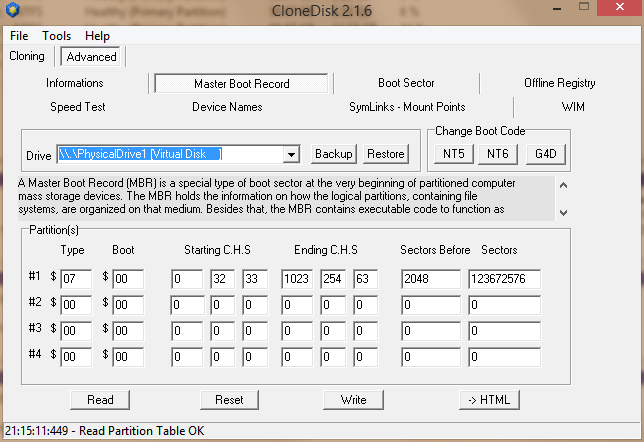
Task: Expand the Drive dropdown arrow
Action: point(291,155)
